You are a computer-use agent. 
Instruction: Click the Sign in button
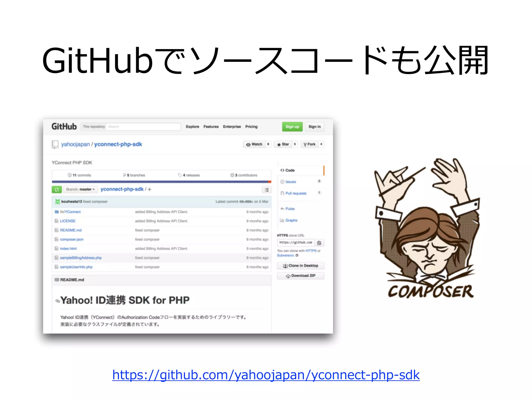point(315,127)
